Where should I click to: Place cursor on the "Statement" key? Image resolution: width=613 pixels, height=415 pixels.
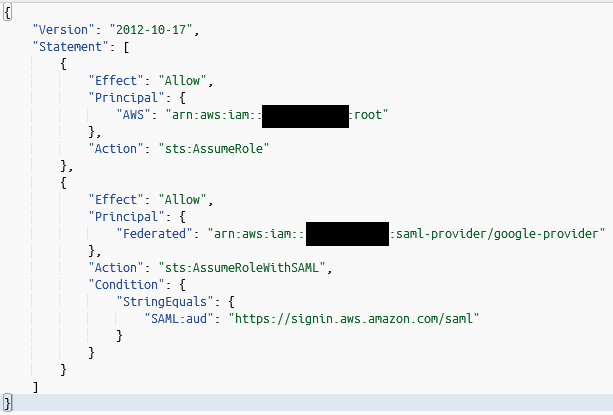[x=69, y=46]
